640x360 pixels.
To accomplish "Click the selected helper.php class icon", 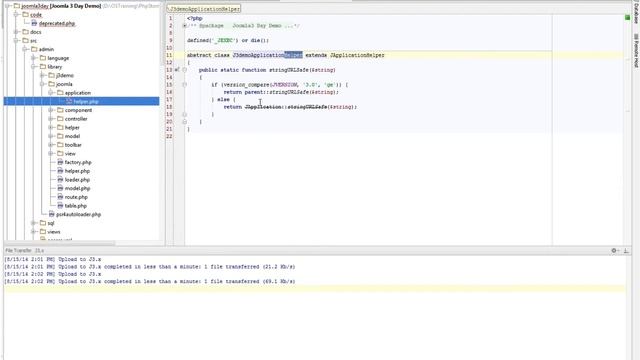I will click(69, 101).
